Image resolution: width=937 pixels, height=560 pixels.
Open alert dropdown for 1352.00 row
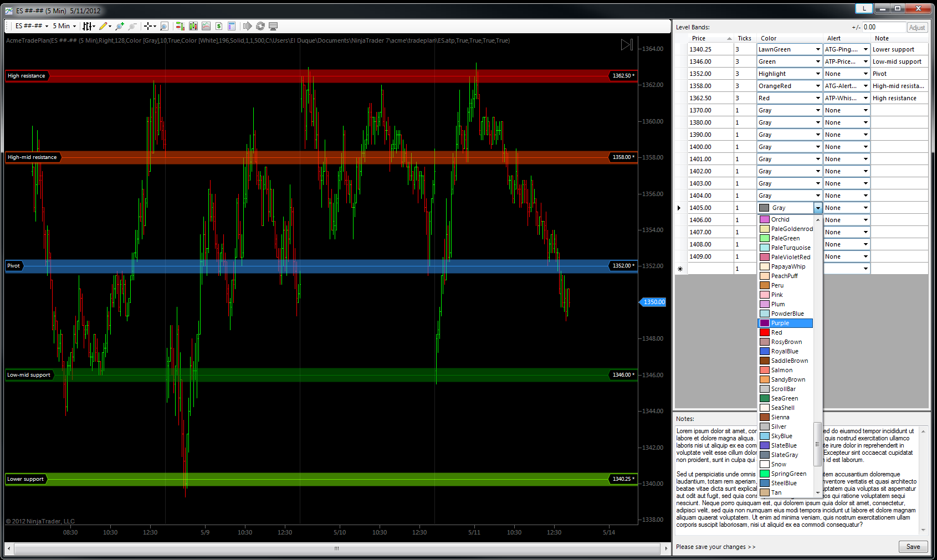(x=866, y=74)
